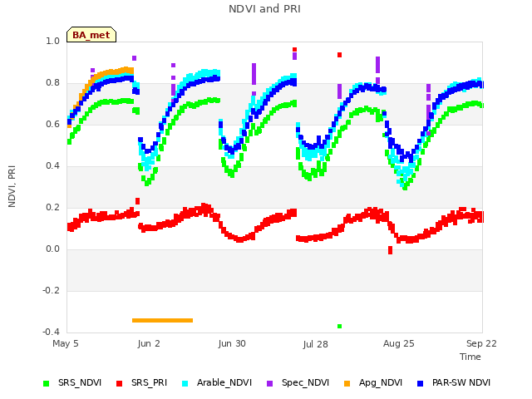Viewport: 532px width, 399px height.
Task: Click the Sep 22 x-axis tick label
Action: click(481, 343)
